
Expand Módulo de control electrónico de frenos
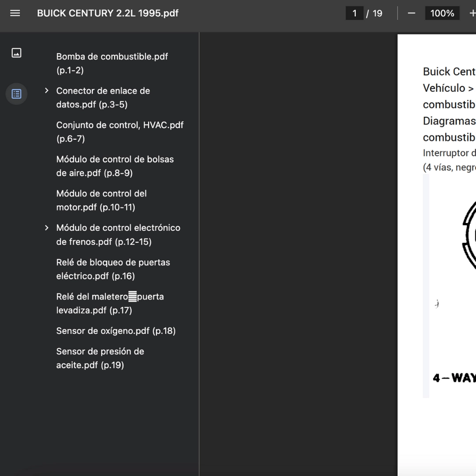click(46, 228)
